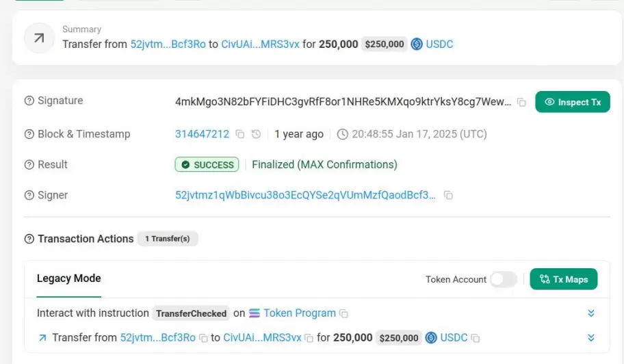Click the arrow icon before Transfer from
624x364 pixels.
42,338
